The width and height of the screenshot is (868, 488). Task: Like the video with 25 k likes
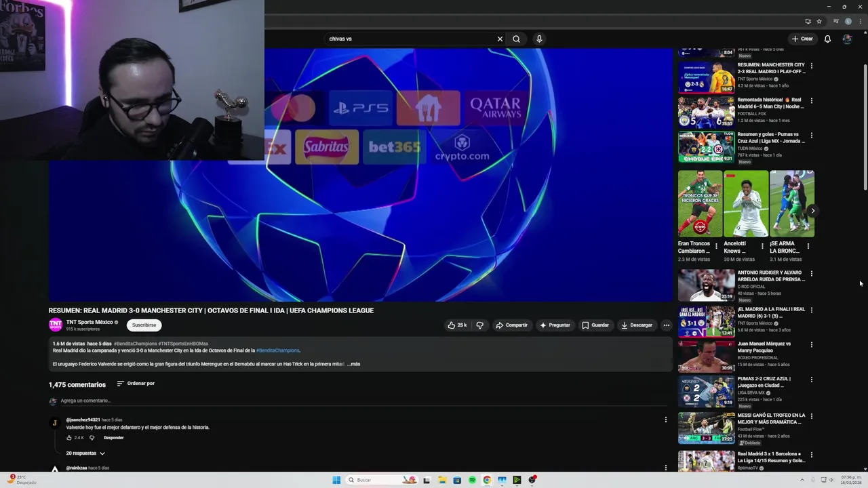click(x=457, y=325)
